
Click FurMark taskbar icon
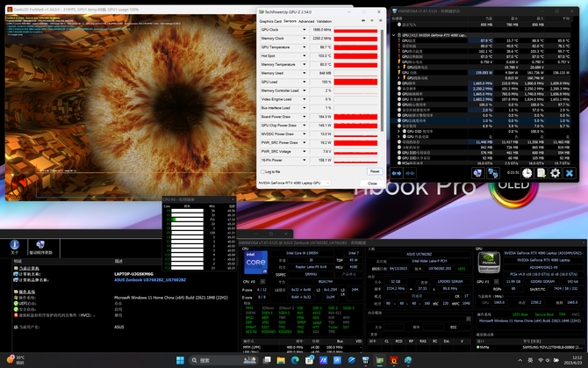point(394,360)
